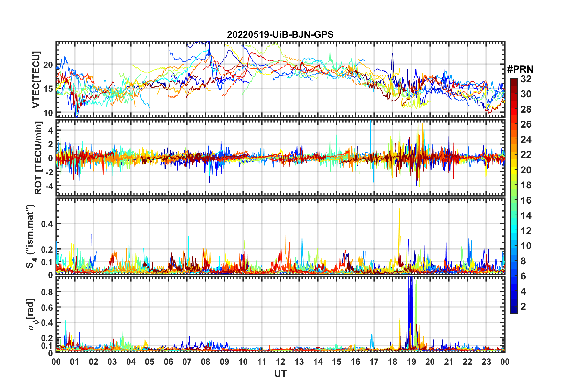Click the 15 hour label on the UT axis
Image resolution: width=561 pixels, height=392 pixels.
[x=337, y=362]
